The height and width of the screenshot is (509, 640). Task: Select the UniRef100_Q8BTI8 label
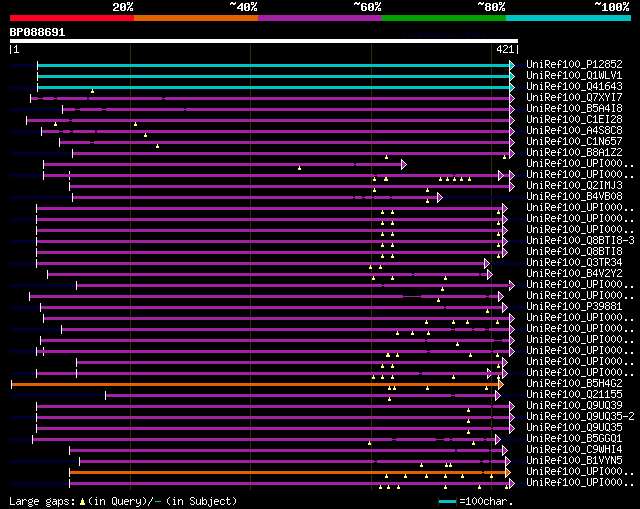pyautogui.click(x=574, y=252)
